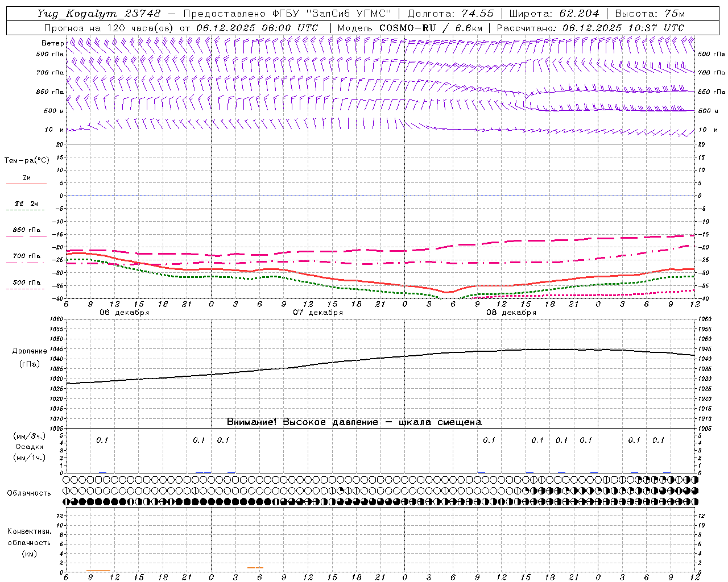Select the Прогноз на 120 часа(ов) forecast line
The height and width of the screenshot is (582, 728).
click(181, 28)
